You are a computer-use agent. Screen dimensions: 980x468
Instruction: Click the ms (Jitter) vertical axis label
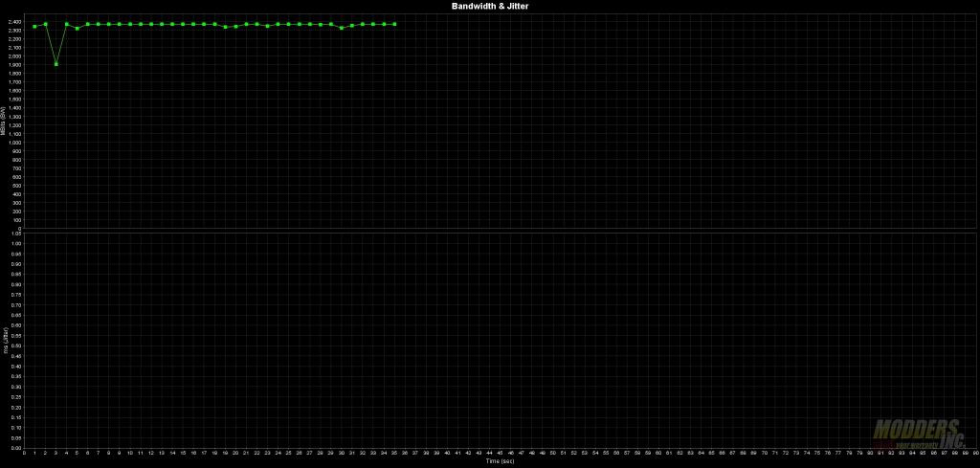pos(4,340)
